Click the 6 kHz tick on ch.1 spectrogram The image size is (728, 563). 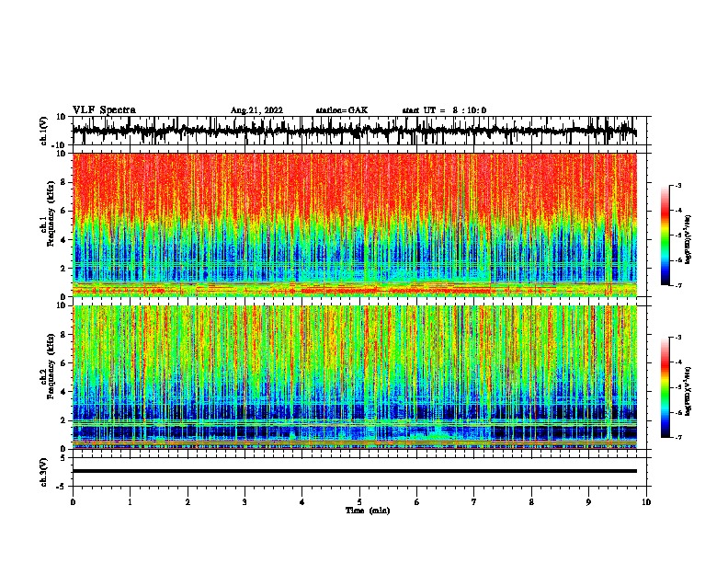click(x=63, y=211)
